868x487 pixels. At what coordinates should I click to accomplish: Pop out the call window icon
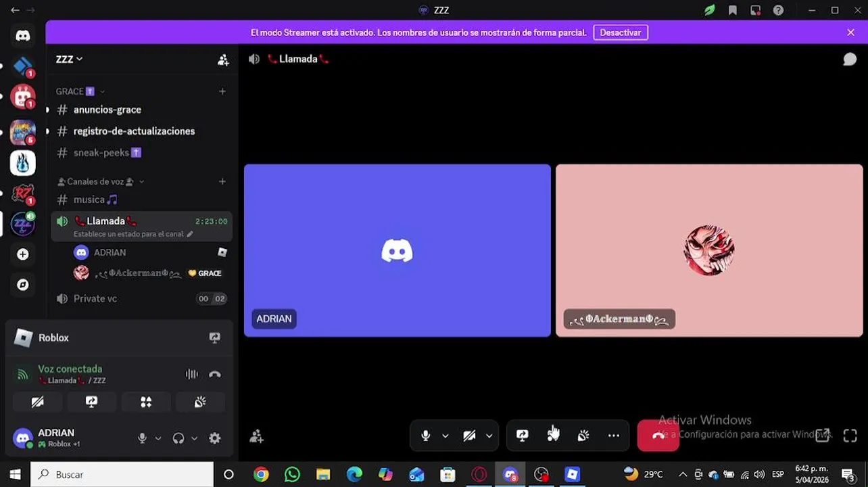point(823,436)
